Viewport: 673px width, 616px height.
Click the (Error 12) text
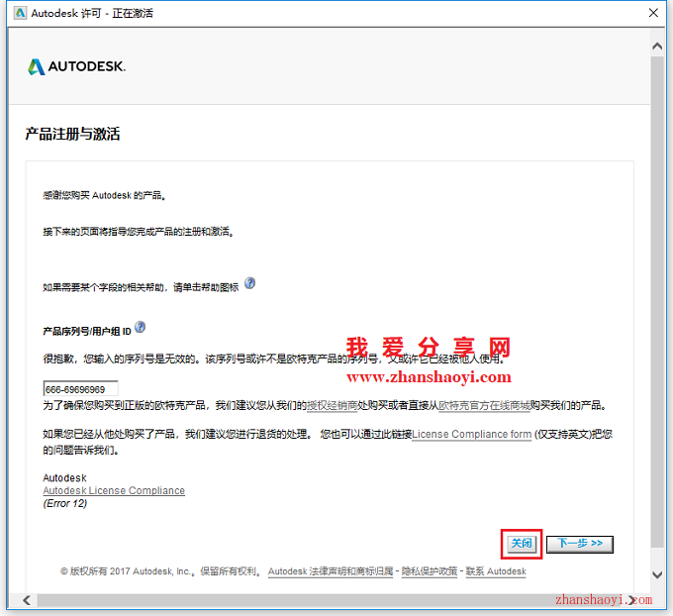[64, 503]
